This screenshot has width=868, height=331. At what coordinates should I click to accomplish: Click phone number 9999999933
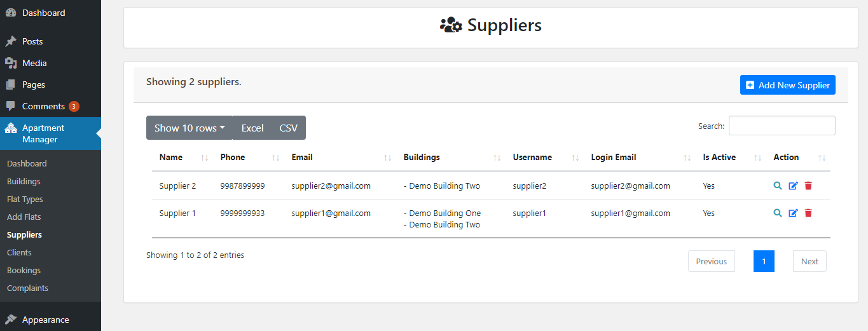click(x=243, y=213)
